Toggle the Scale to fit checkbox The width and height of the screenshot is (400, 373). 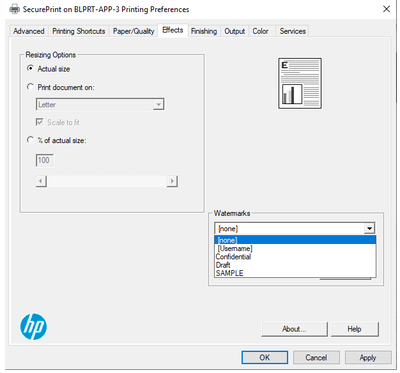pyautogui.click(x=40, y=122)
